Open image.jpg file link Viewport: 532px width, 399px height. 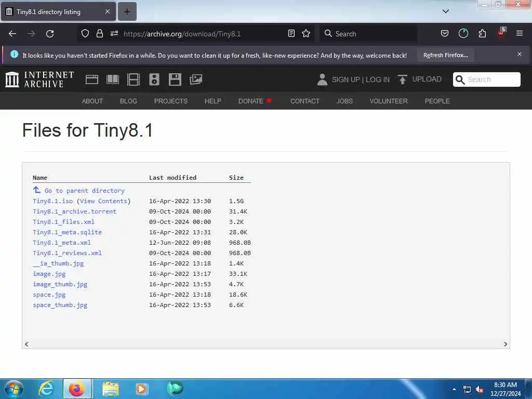pos(49,274)
